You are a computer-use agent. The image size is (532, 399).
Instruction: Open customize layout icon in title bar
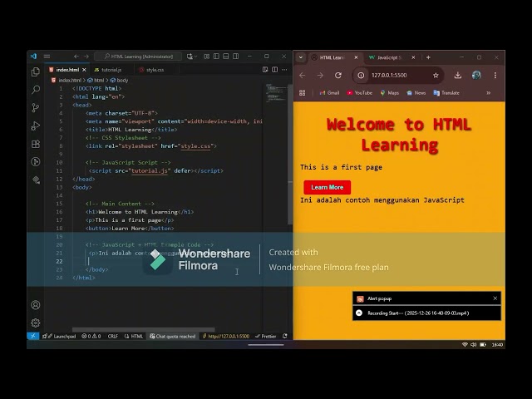[207, 57]
